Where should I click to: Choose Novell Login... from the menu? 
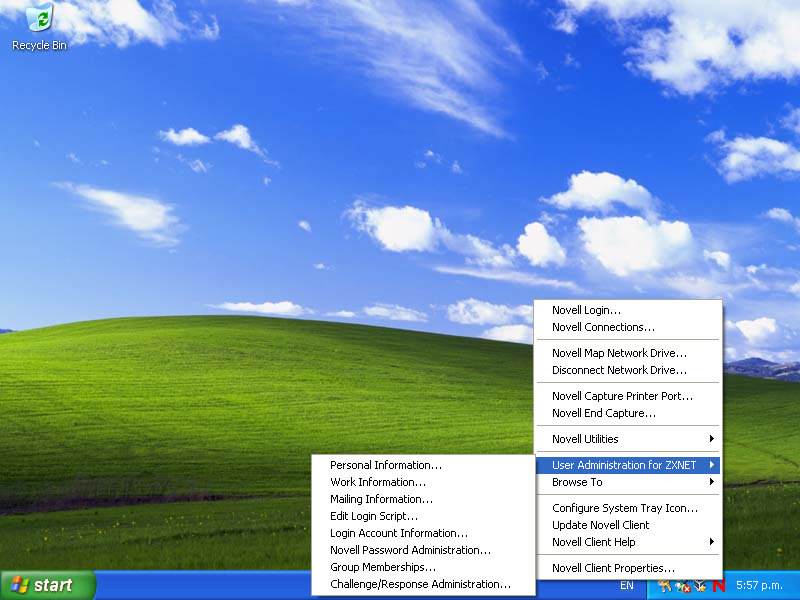coord(628,310)
